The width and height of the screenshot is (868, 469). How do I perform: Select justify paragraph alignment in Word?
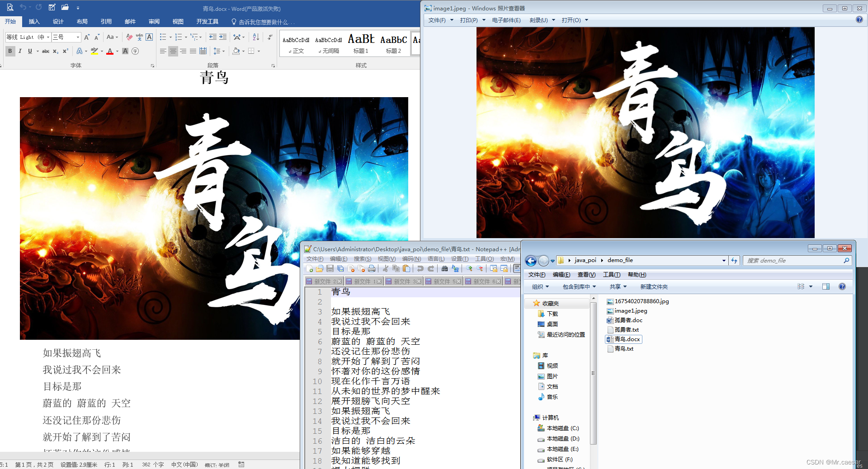click(x=193, y=51)
